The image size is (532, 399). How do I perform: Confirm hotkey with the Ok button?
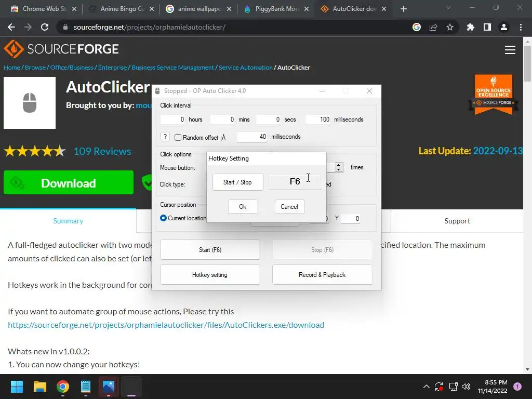click(x=243, y=207)
